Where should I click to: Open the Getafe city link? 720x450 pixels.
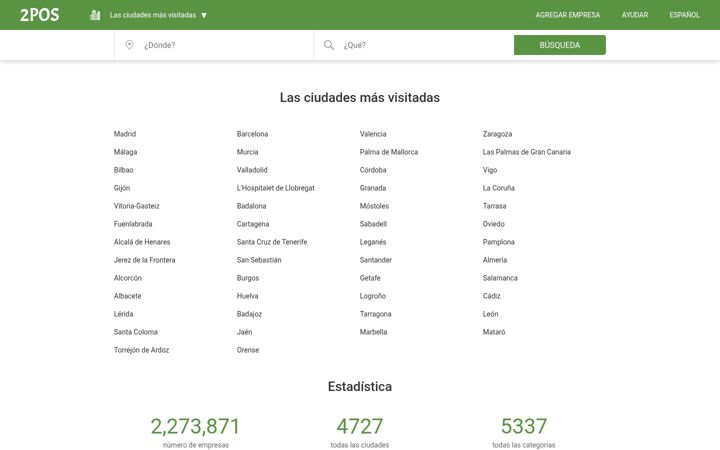pyautogui.click(x=370, y=278)
